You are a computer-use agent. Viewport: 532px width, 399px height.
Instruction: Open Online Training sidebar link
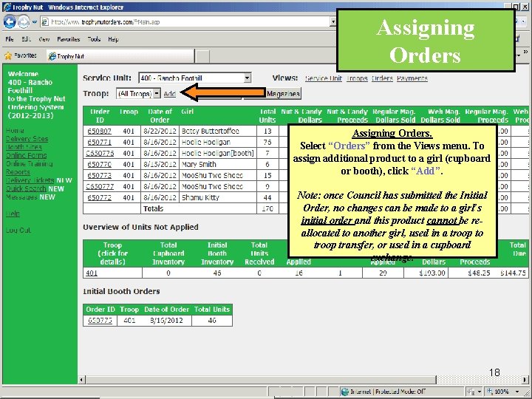point(29,164)
